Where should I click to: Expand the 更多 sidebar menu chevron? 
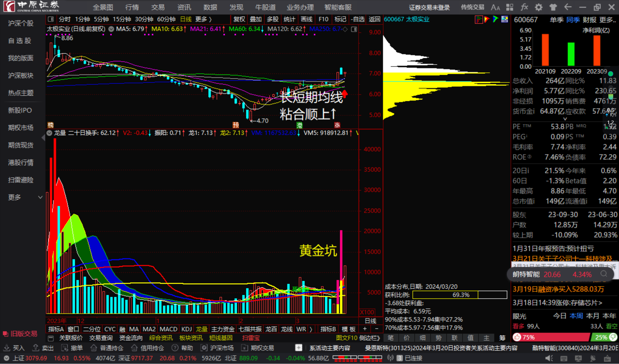click(40, 197)
